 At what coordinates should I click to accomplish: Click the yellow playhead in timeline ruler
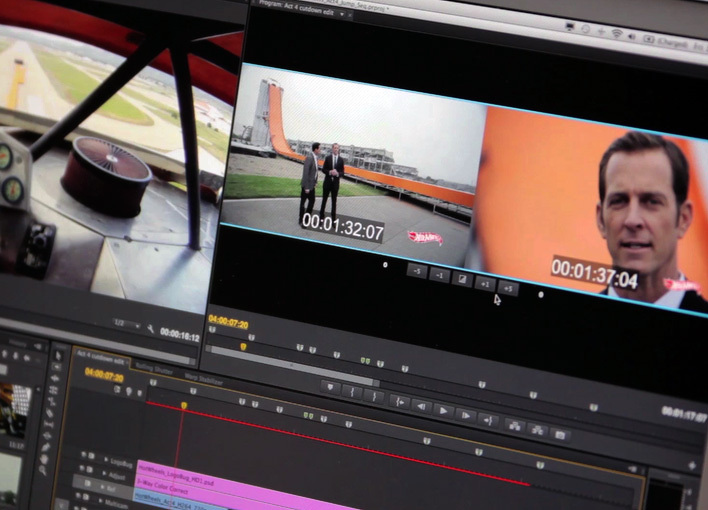pos(184,406)
